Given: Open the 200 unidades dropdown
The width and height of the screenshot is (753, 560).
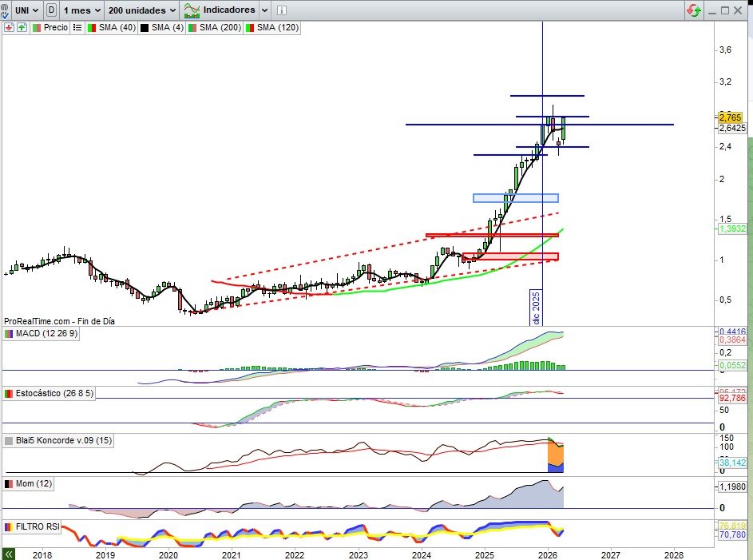Looking at the screenshot, I should click(x=142, y=10).
